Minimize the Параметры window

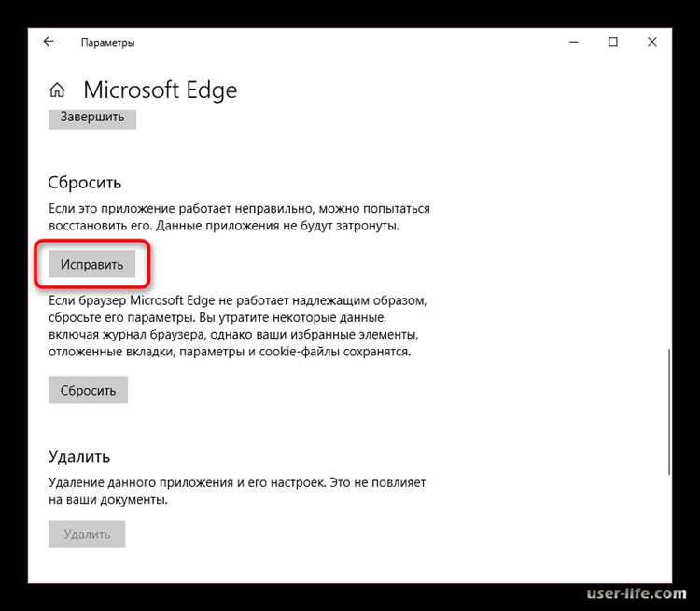(574, 42)
